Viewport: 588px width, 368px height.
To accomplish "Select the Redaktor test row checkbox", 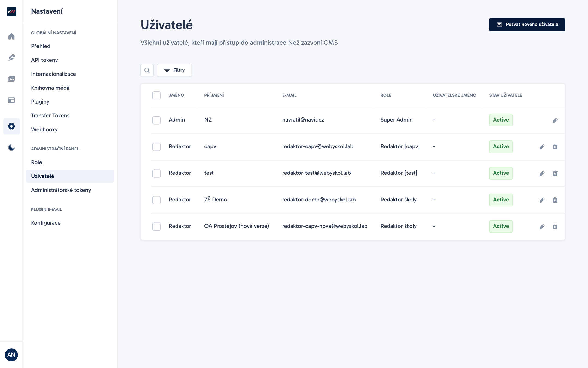I will point(157,173).
